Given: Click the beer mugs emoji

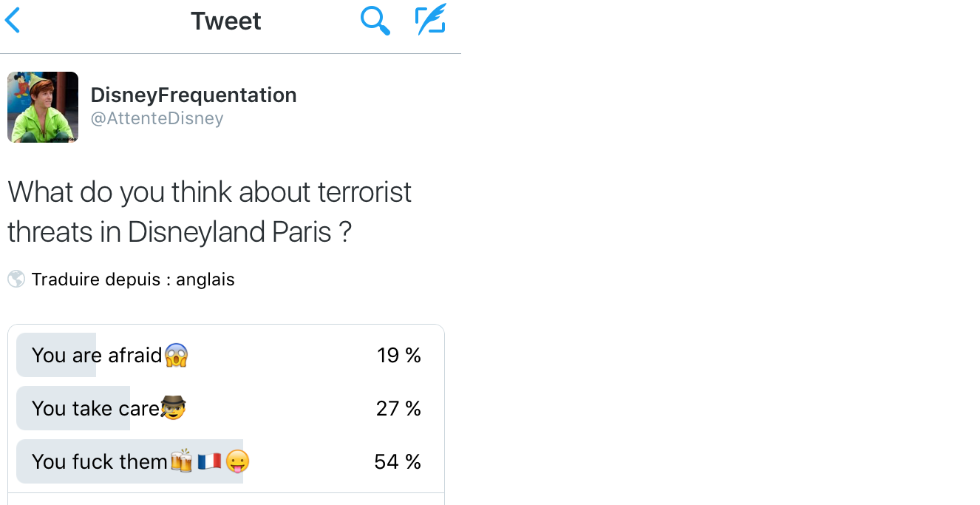Looking at the screenshot, I should coord(182,461).
